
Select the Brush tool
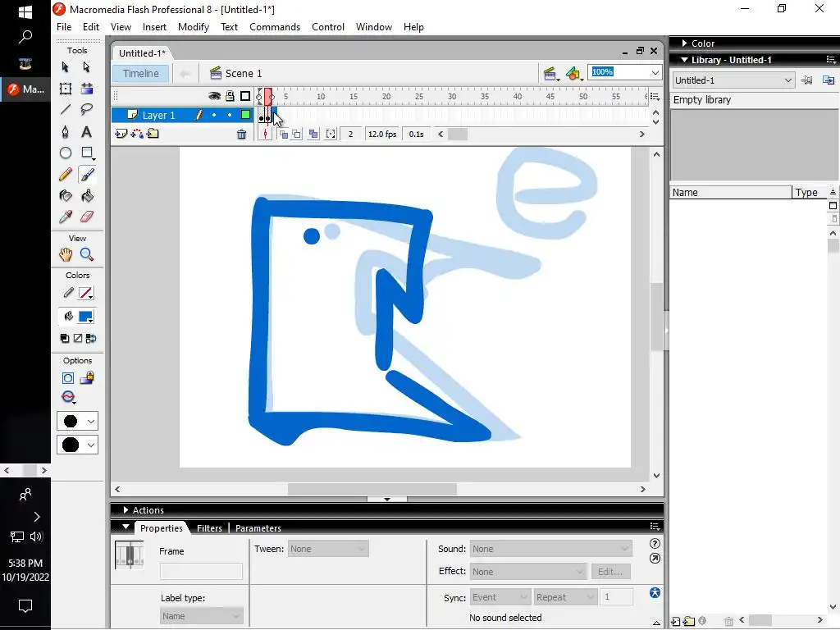coord(87,175)
